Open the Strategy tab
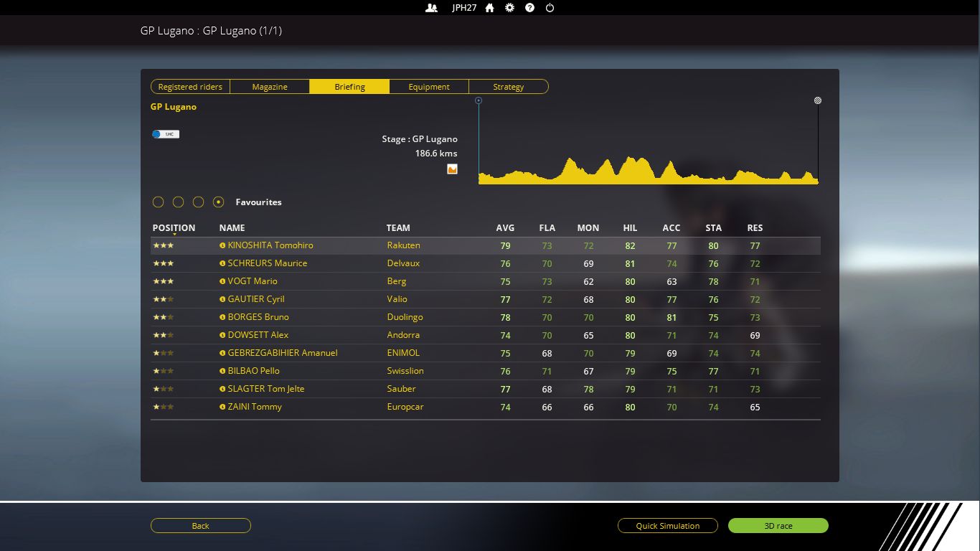The height and width of the screenshot is (551, 980). pyautogui.click(x=508, y=87)
